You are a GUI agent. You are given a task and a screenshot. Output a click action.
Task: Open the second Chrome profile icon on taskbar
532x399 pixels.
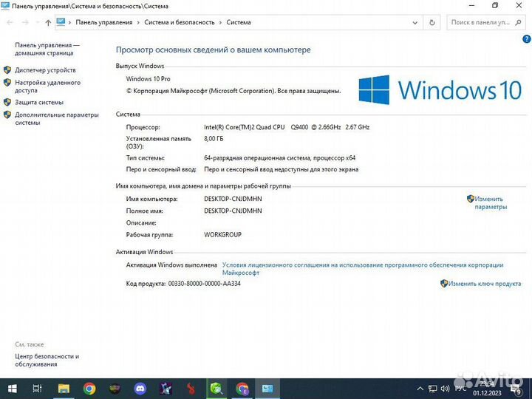tap(242, 389)
